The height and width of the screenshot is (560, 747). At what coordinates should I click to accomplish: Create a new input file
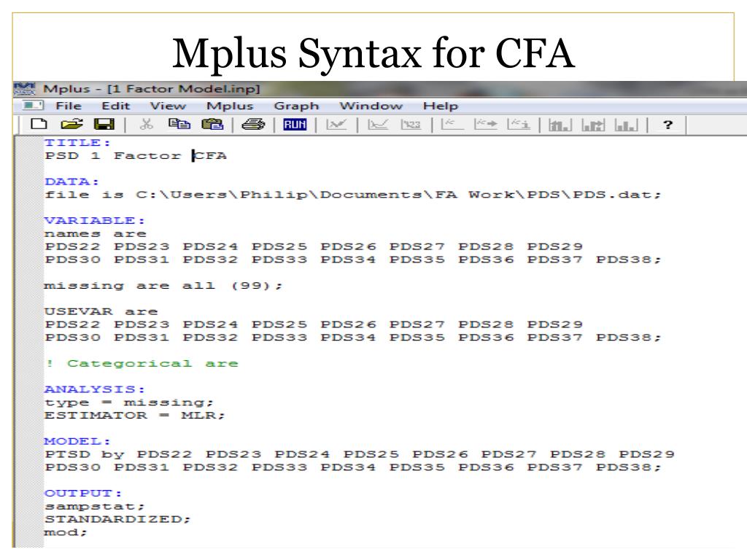pos(40,124)
